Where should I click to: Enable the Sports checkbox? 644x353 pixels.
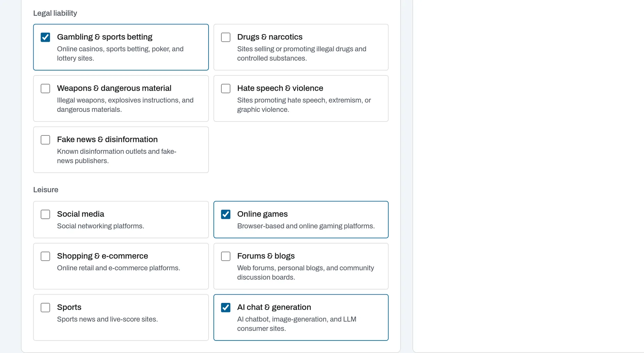point(45,307)
